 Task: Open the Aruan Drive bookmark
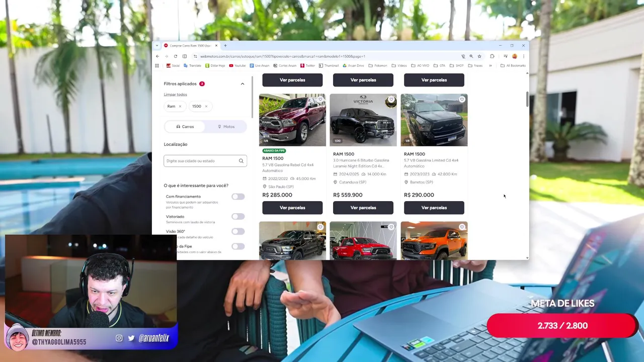[x=353, y=65]
